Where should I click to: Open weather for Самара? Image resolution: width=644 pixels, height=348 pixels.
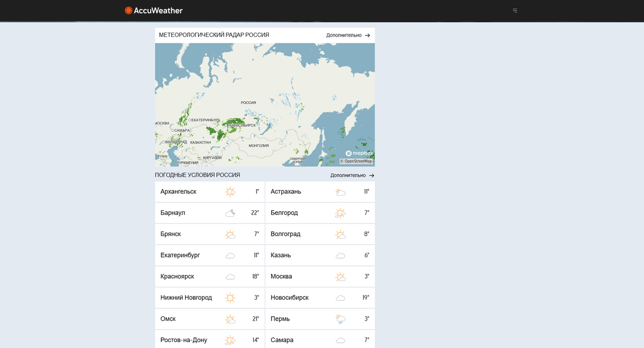click(320, 340)
